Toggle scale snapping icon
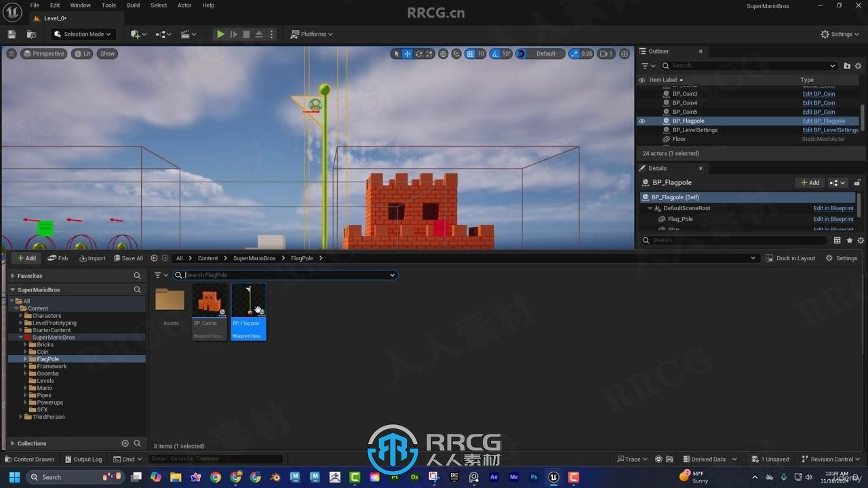The height and width of the screenshot is (488, 868). 574,54
